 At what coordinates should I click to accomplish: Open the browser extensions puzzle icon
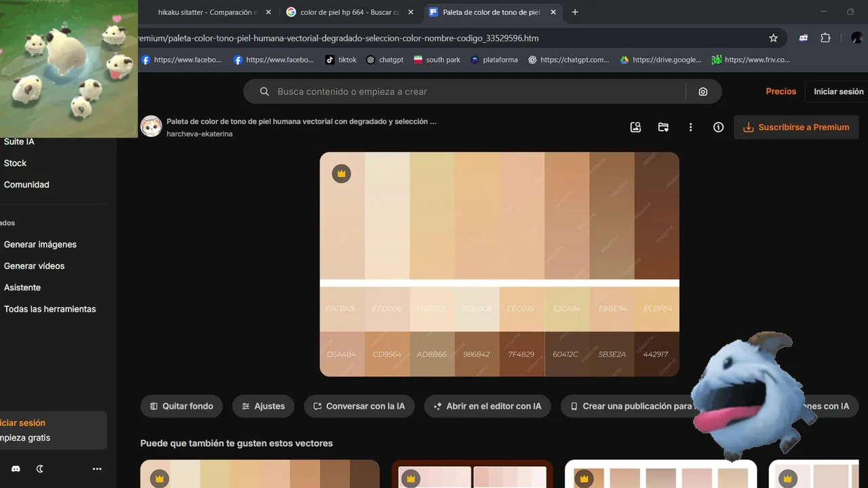click(825, 38)
